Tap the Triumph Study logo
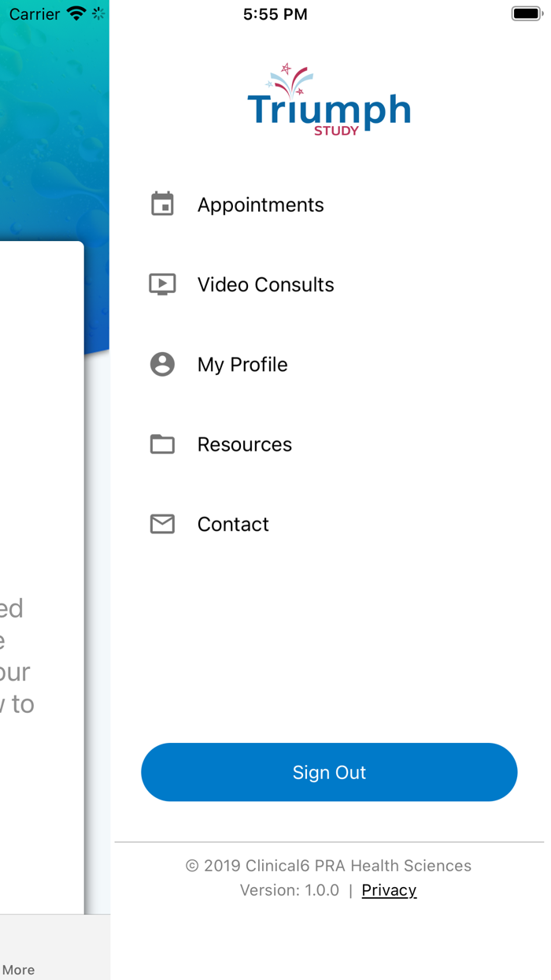The image size is (551, 980). [329, 99]
